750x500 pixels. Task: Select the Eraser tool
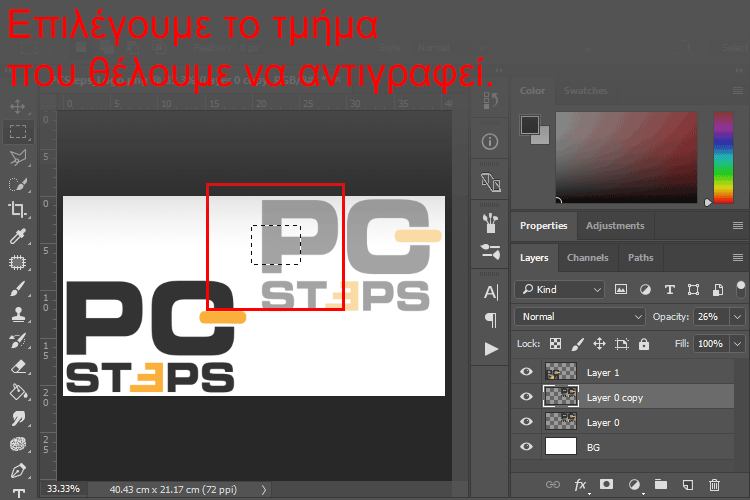[x=18, y=367]
